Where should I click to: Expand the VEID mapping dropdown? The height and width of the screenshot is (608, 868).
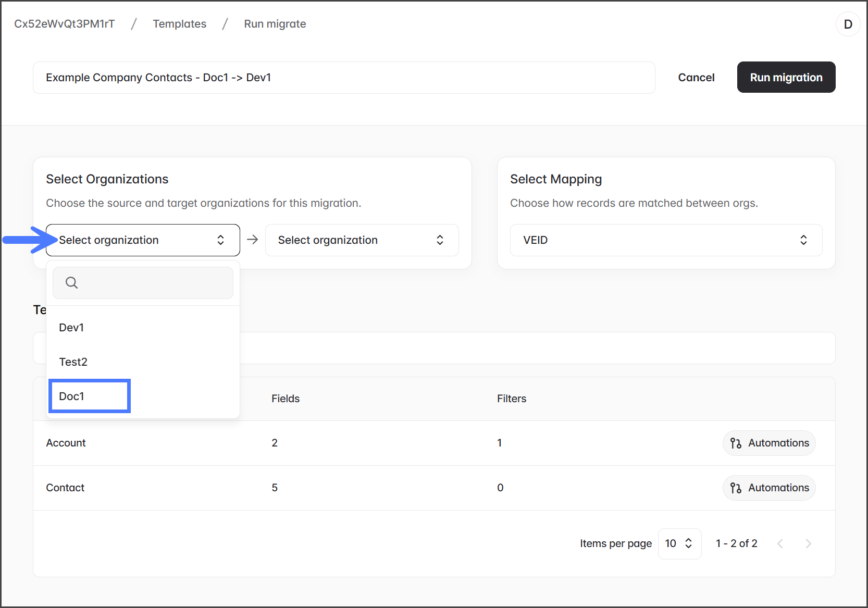[665, 240]
